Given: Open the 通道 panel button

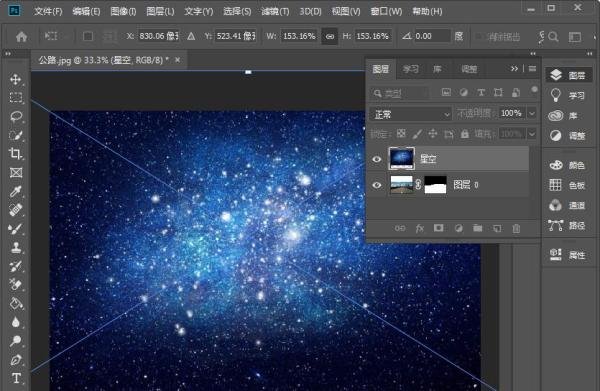Looking at the screenshot, I should point(567,205).
